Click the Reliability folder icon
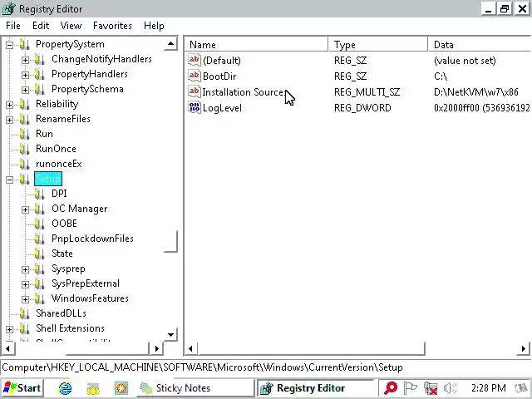Viewport: 532px width, 399px height. click(24, 105)
